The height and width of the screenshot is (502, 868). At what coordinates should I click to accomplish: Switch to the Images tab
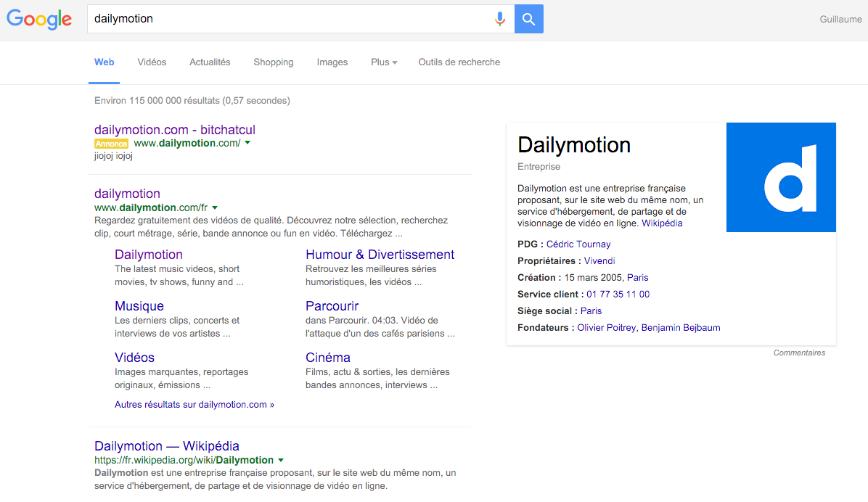point(332,62)
